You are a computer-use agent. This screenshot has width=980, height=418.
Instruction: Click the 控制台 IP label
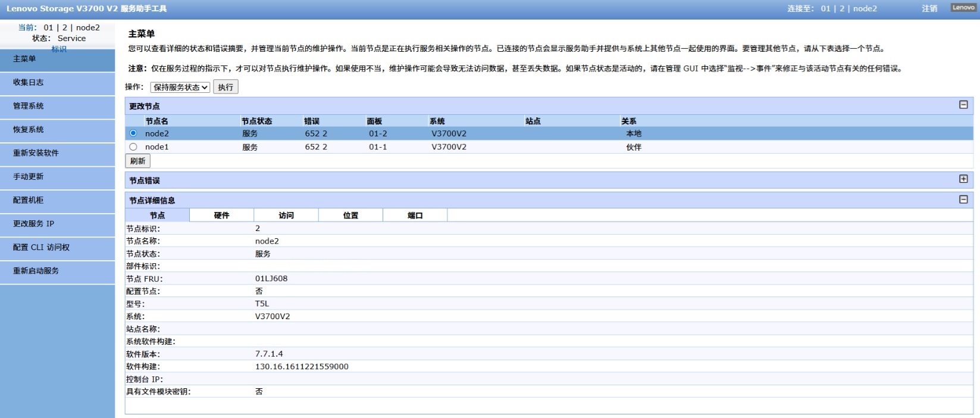pos(144,379)
